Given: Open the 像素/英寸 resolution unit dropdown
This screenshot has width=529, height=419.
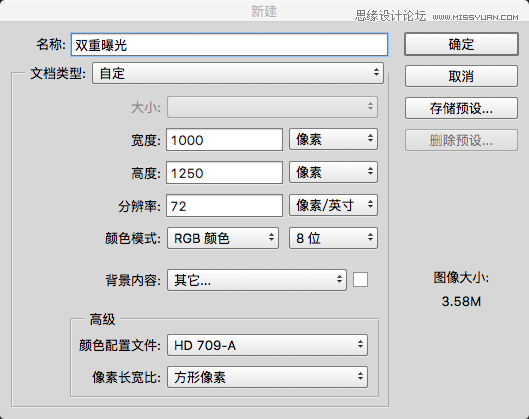Looking at the screenshot, I should click(x=333, y=205).
